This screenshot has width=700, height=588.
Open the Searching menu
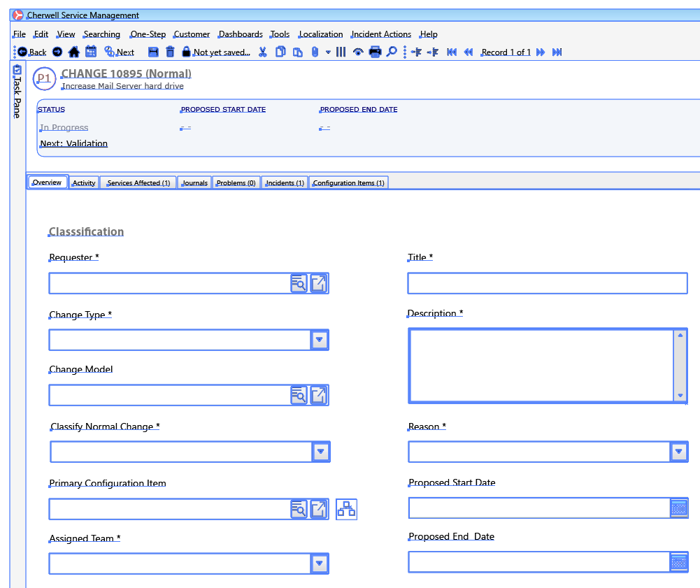point(102,34)
